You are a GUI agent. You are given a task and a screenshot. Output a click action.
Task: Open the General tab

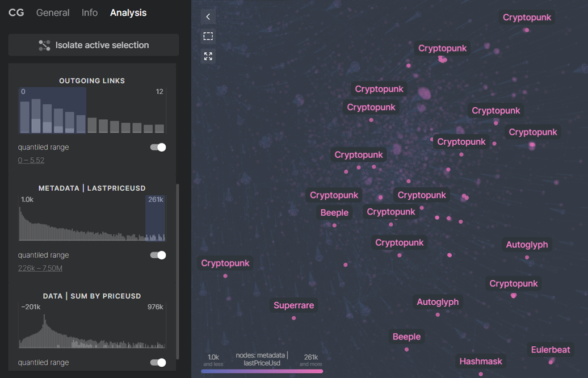click(x=53, y=12)
